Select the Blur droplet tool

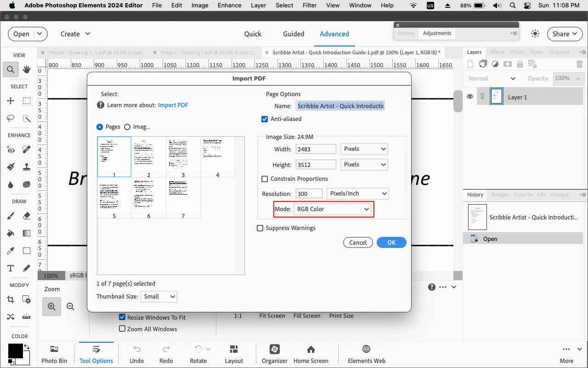tap(11, 184)
